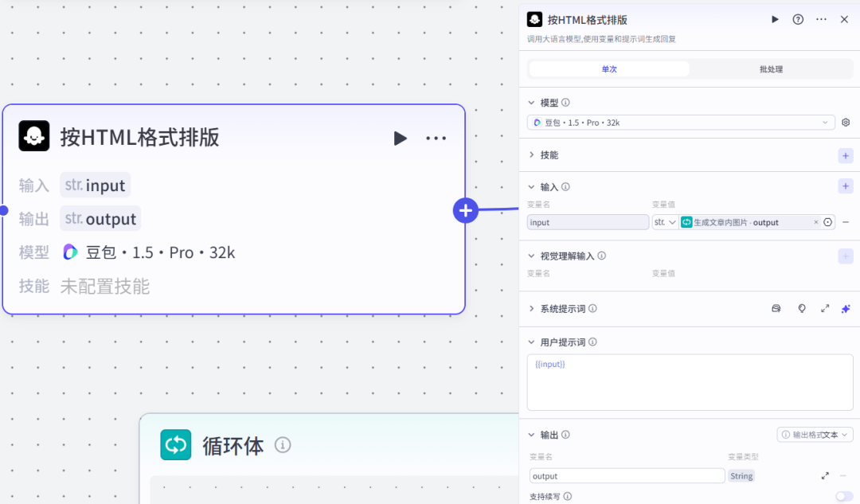This screenshot has width=860, height=504.
Task: Show info tooltip next to 支持续写
Action: [x=568, y=496]
